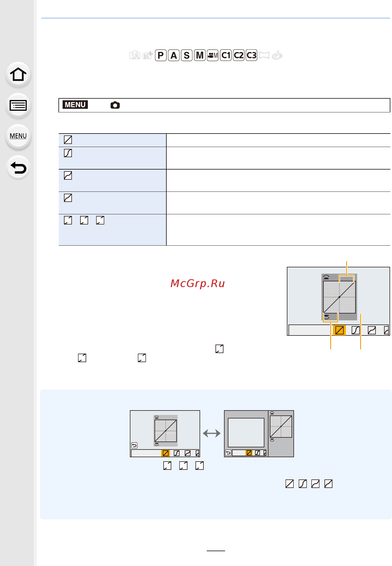Click the camera Rec menu icon
This screenshot has height=566, width=392.
pyautogui.click(x=115, y=105)
